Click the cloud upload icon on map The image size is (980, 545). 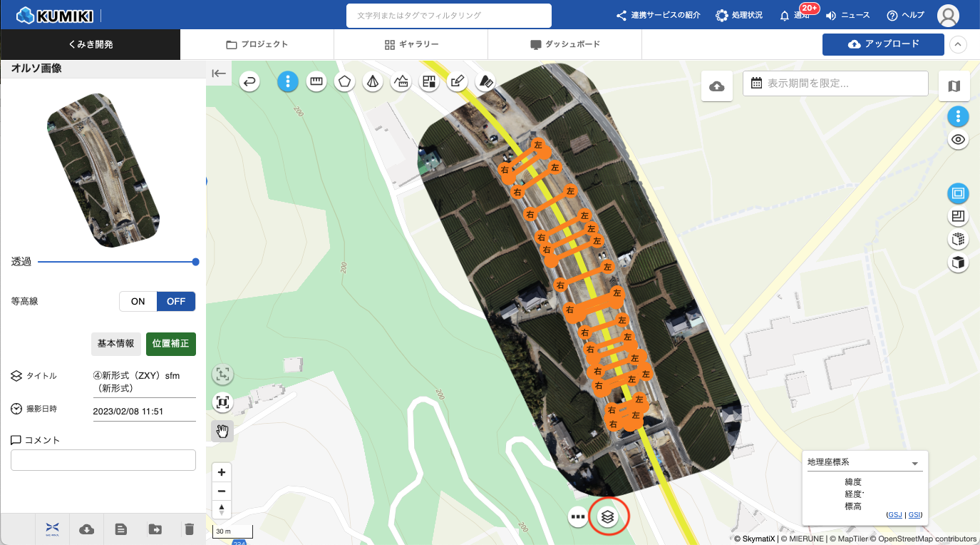(x=717, y=86)
